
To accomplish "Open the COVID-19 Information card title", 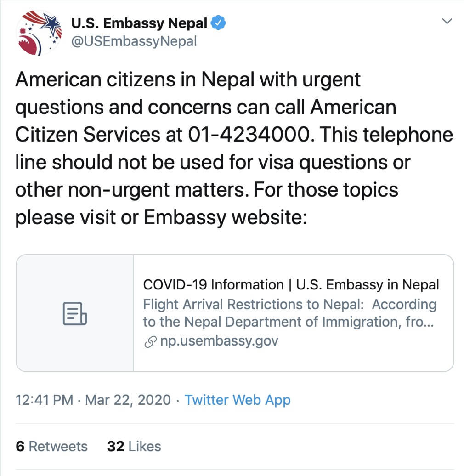I will [x=291, y=285].
